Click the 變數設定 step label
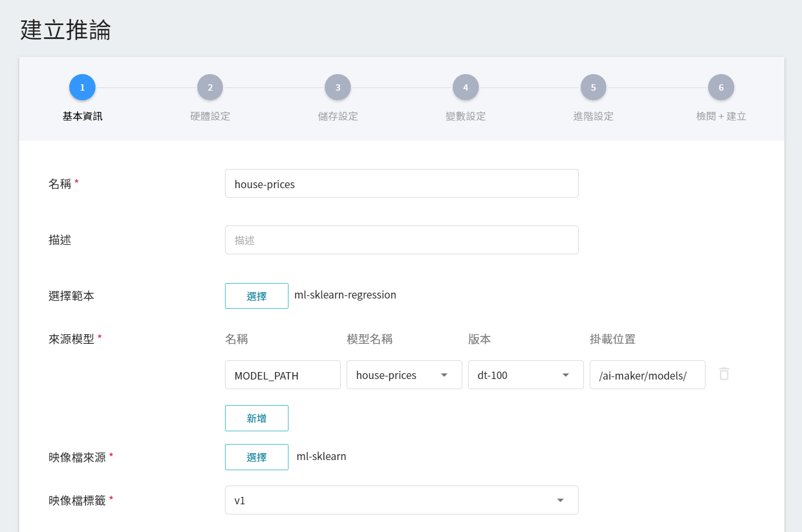Viewport: 802px width, 532px height. click(466, 116)
